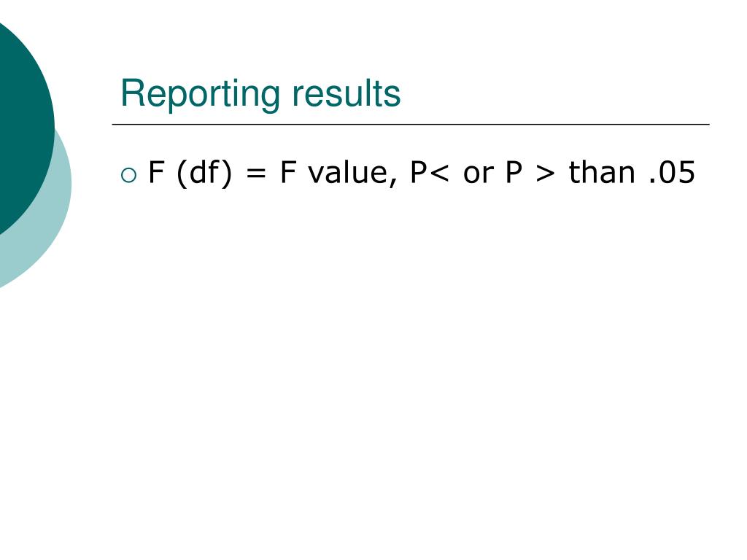This screenshot has height=560, width=747.
Task: Click the "P" before the greater-than sign
Action: (x=514, y=172)
